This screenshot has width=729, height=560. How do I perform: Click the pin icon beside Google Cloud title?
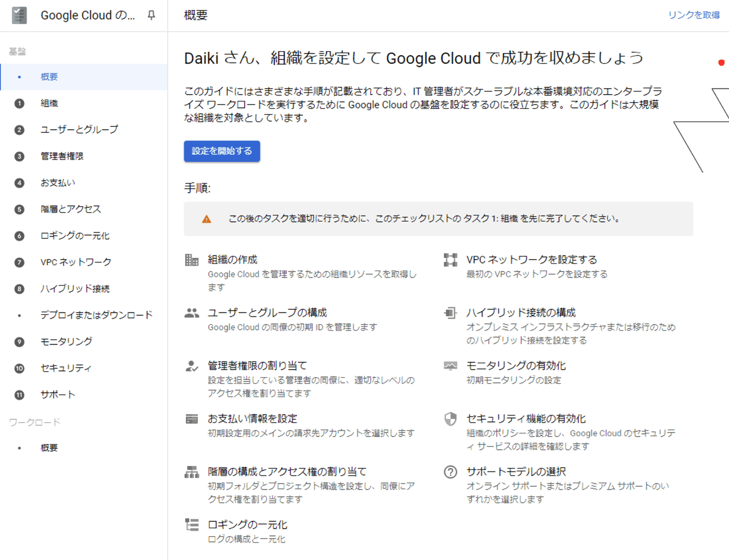[x=152, y=15]
